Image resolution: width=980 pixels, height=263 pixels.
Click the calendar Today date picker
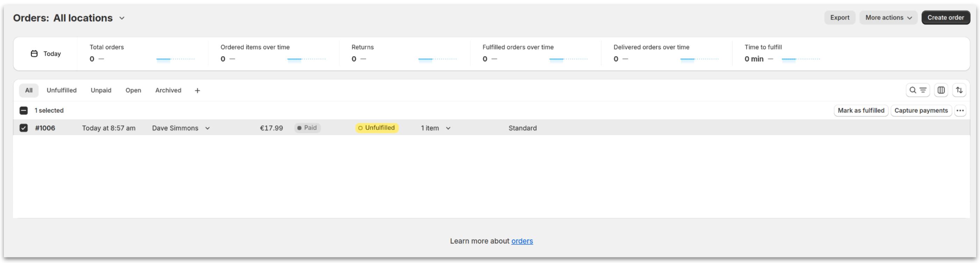(46, 53)
